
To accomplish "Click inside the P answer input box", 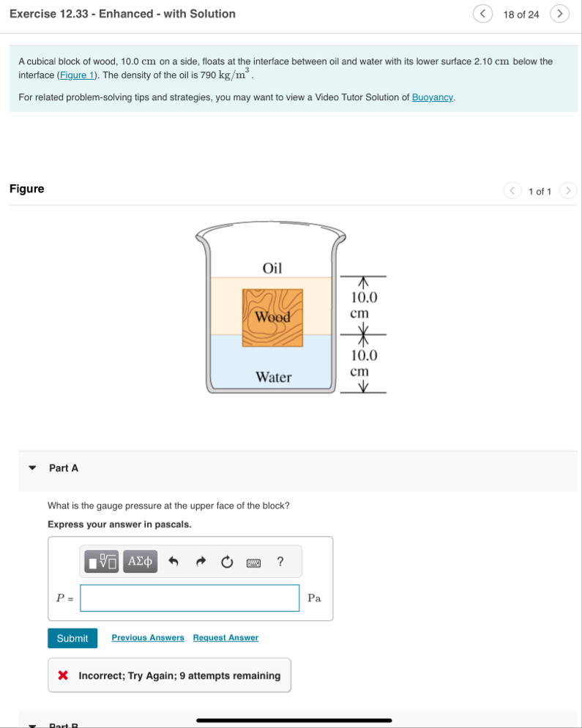I will pos(189,598).
